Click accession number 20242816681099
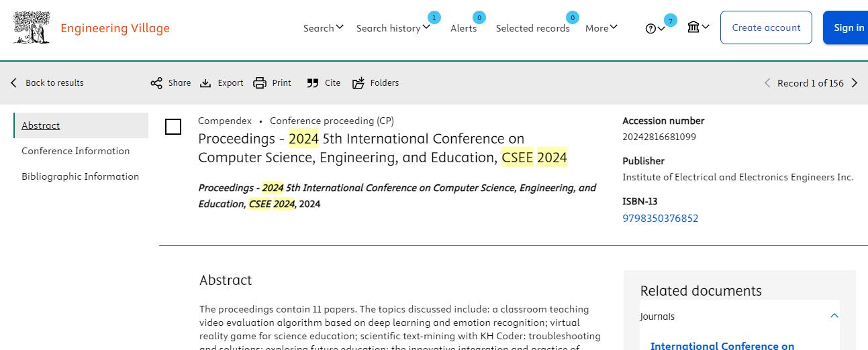The height and width of the screenshot is (350, 868). tap(659, 137)
